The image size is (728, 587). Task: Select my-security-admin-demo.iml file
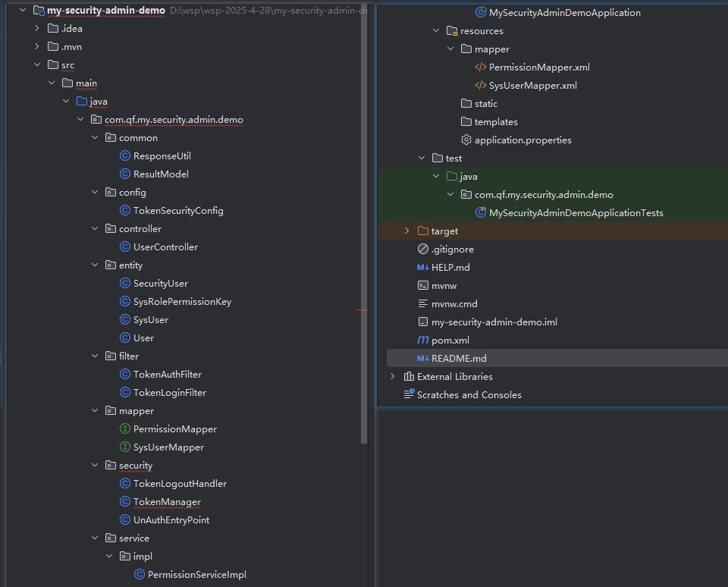pos(494,322)
